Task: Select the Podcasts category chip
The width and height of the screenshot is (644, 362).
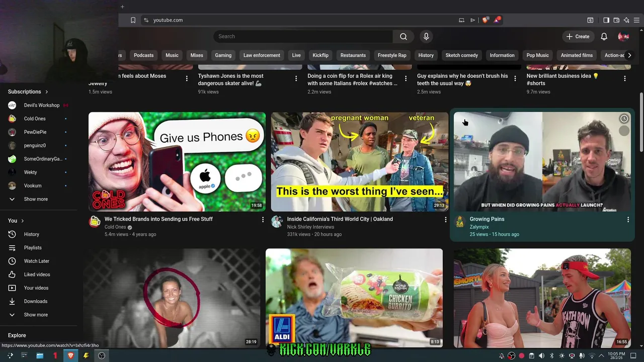Action: tap(143, 55)
